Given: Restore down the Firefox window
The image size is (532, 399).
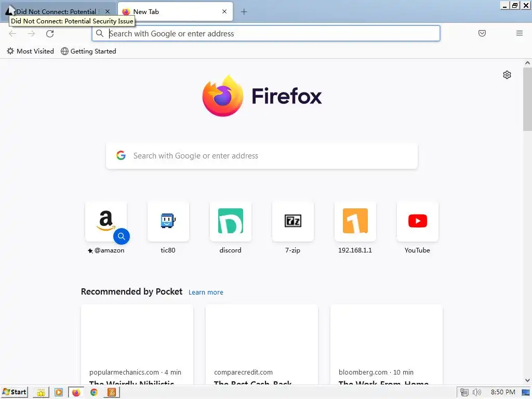Looking at the screenshot, I should pyautogui.click(x=515, y=5).
